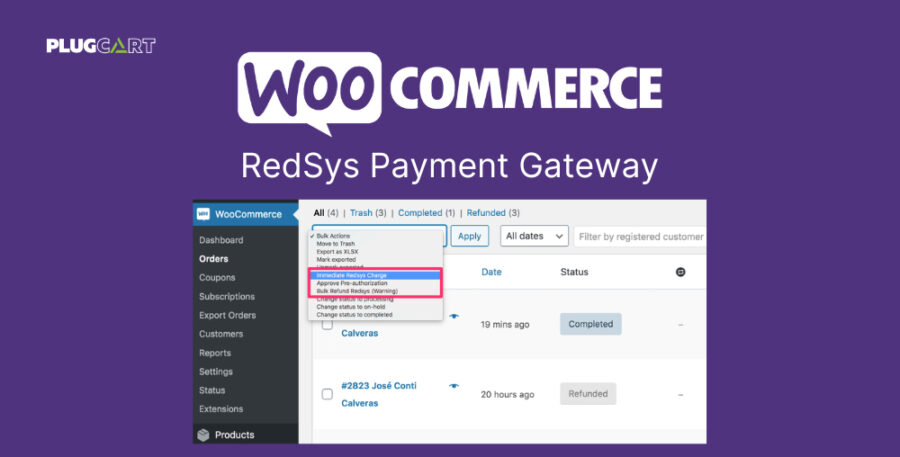Click the Filter by registered customer field

[x=640, y=237]
